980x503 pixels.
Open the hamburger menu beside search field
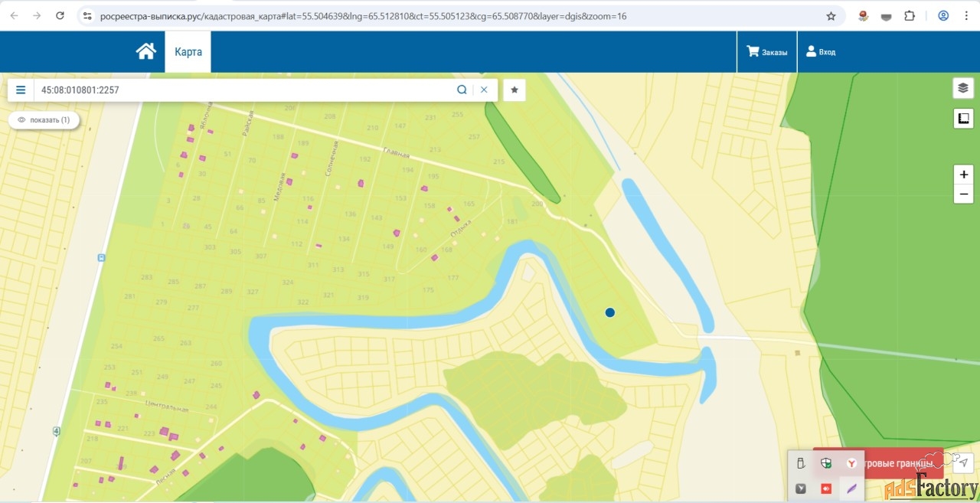click(x=21, y=90)
